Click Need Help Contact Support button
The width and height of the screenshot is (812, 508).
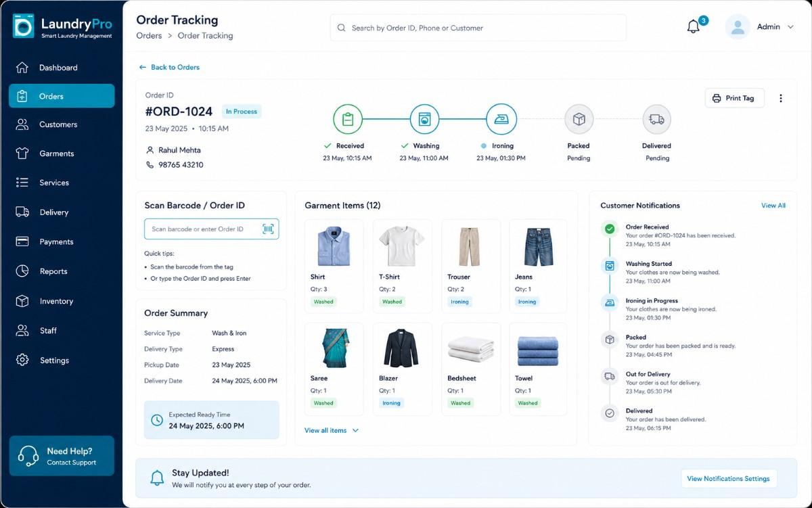click(x=62, y=456)
